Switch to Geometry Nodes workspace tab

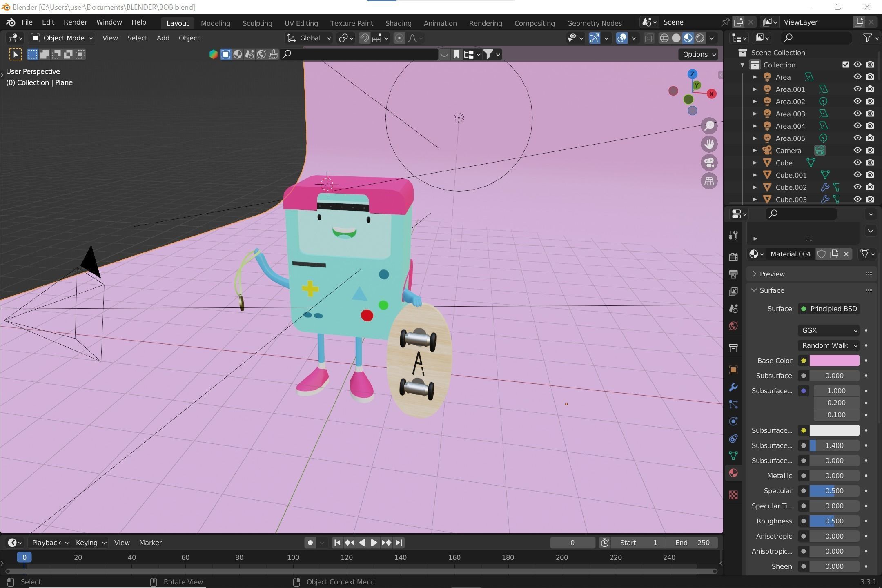tap(594, 23)
